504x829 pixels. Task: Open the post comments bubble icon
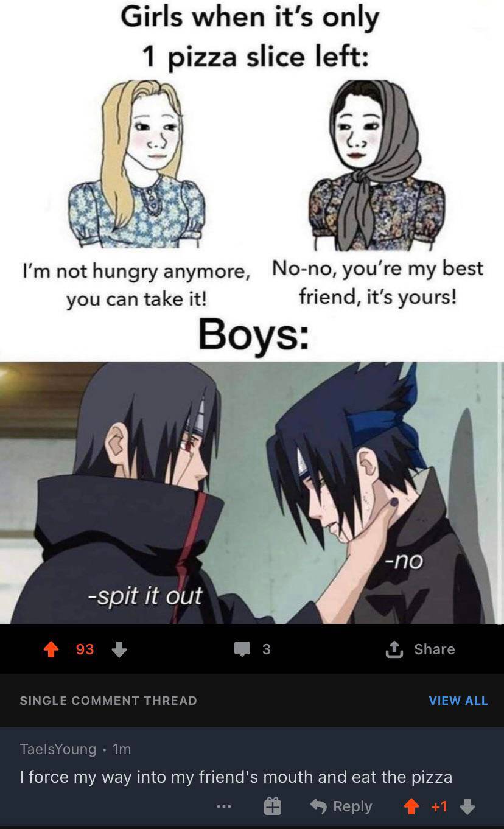(242, 649)
